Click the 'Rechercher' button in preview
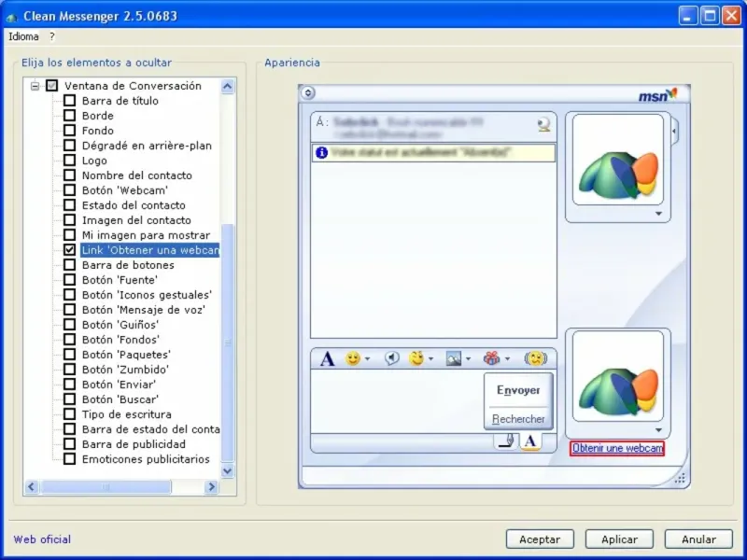Screen dimensions: 747x560 point(518,419)
